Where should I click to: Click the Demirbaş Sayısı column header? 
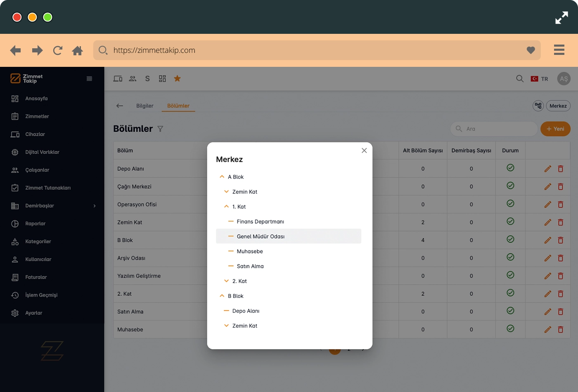[471, 151]
